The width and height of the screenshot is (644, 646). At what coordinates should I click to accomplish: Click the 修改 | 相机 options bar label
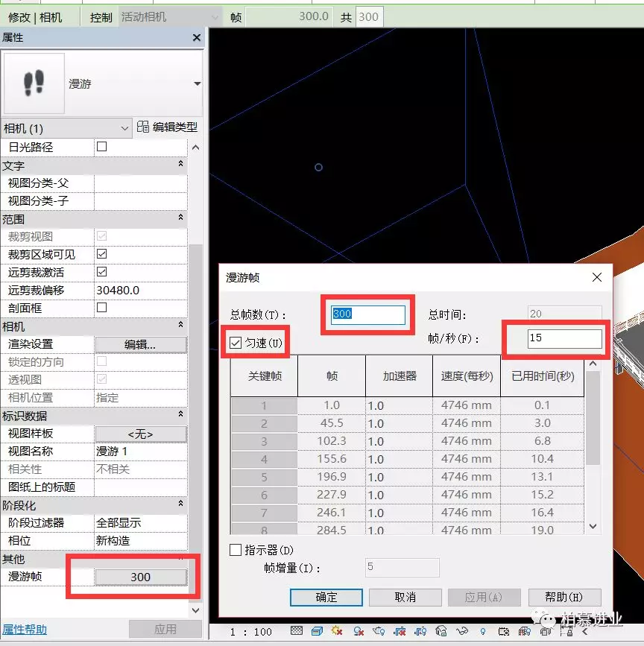pyautogui.click(x=35, y=17)
